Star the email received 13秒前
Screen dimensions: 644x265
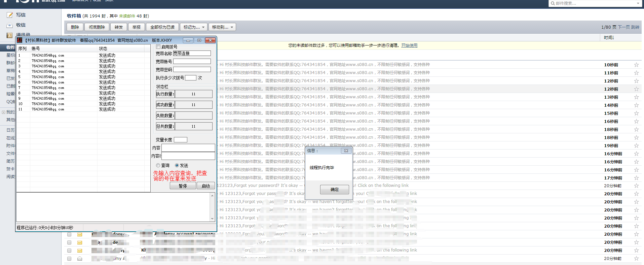click(x=636, y=97)
